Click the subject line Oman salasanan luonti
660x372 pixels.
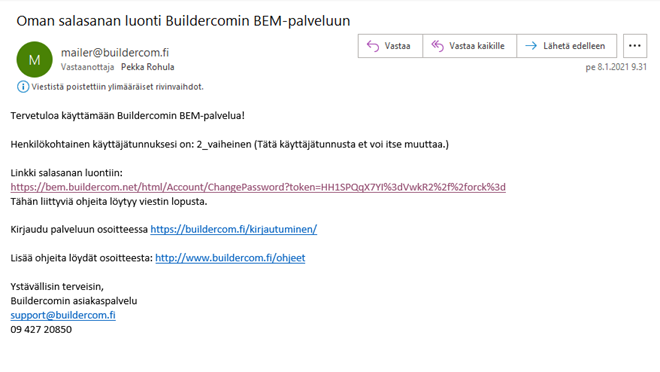click(x=183, y=21)
